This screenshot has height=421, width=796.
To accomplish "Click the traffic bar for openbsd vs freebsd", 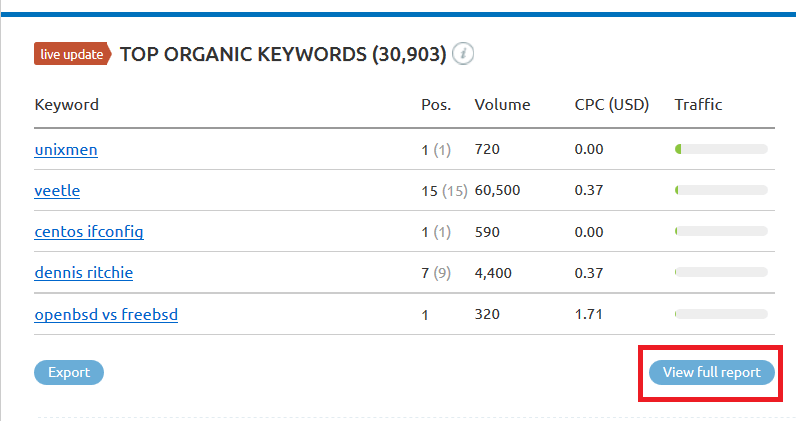I will 721,314.
